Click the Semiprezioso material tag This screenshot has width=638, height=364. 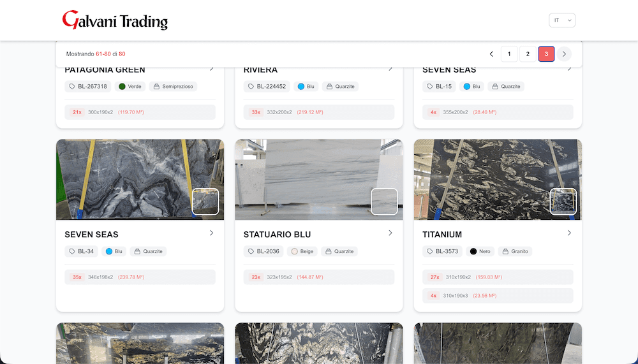tap(173, 87)
